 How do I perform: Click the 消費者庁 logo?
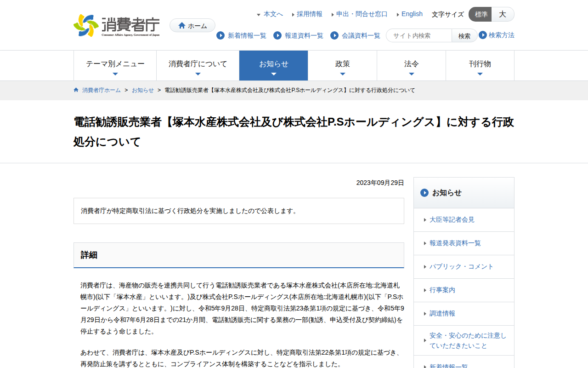[117, 25]
